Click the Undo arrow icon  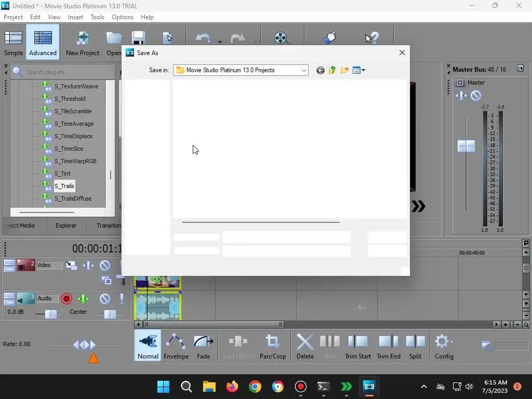tap(203, 37)
